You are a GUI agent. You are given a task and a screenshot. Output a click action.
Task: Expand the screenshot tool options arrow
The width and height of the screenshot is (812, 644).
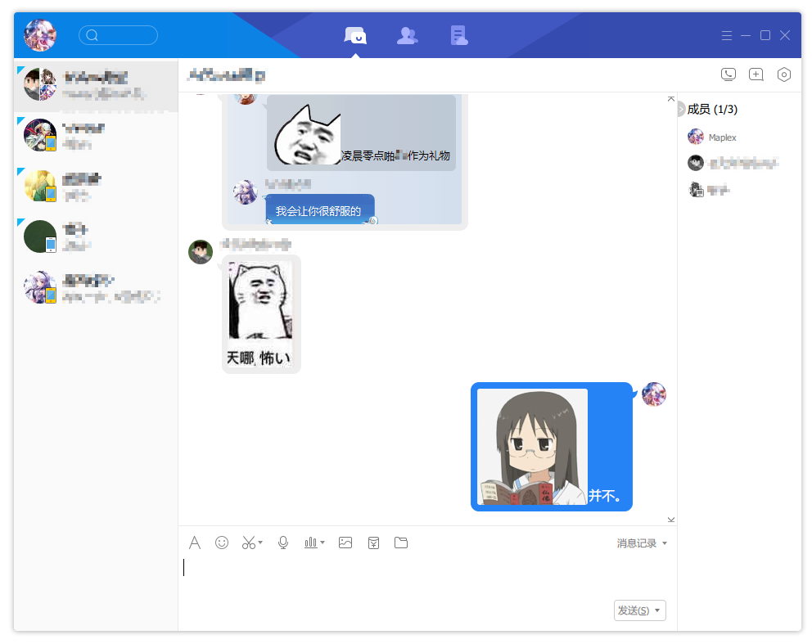260,543
